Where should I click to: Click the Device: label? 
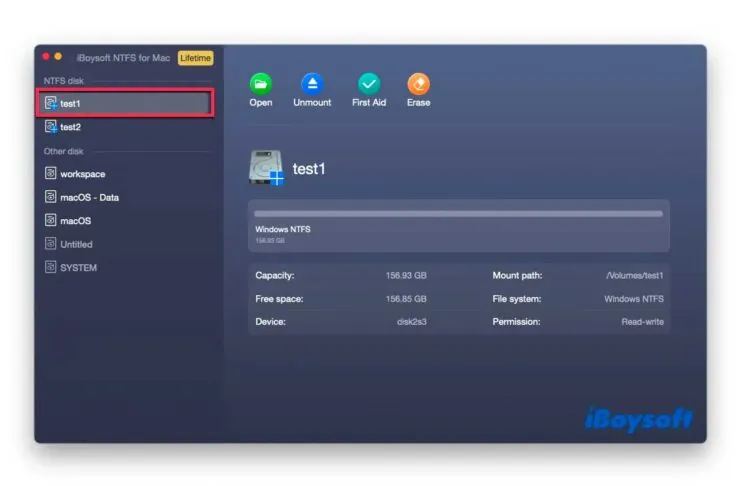(270, 322)
